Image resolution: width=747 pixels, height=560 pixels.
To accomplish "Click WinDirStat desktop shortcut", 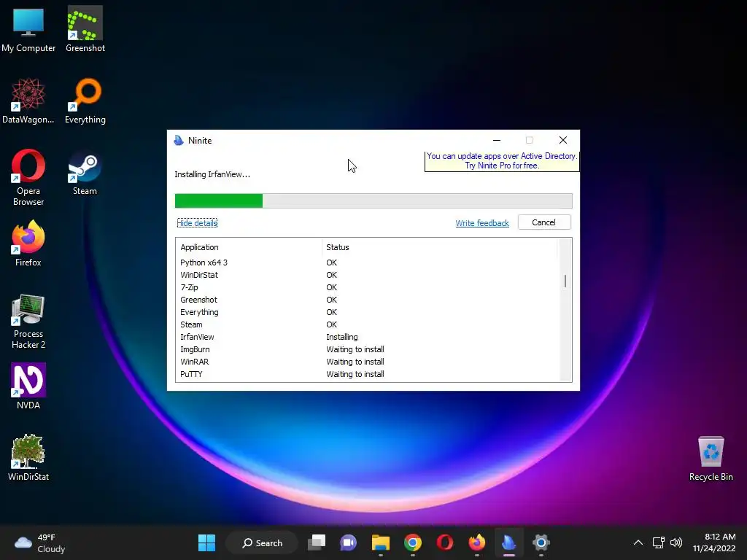I will pyautogui.click(x=28, y=458).
